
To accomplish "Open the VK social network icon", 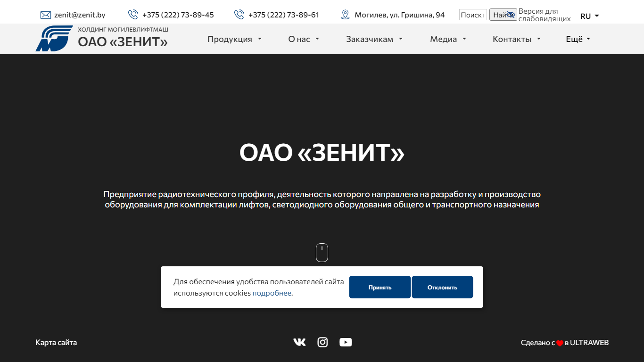I will 299,342.
